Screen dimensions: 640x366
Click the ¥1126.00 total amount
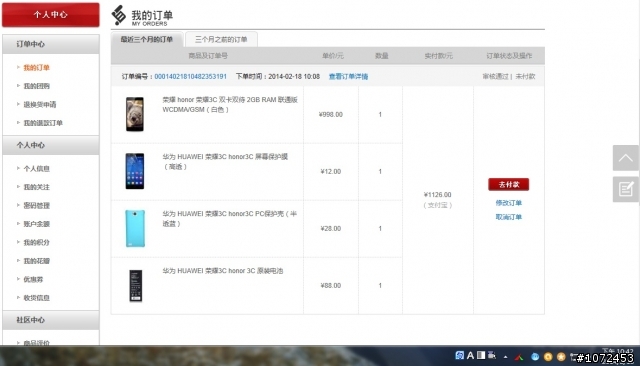[x=438, y=195]
